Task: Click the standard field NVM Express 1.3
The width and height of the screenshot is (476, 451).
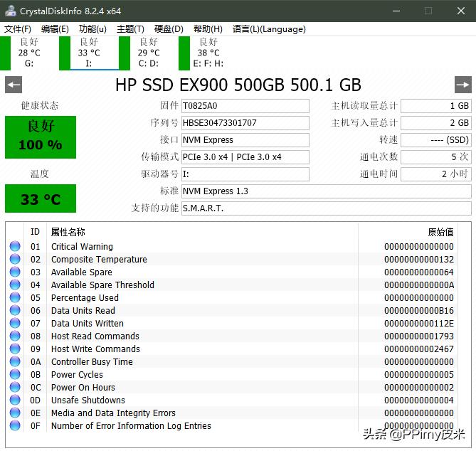Action: click(x=327, y=191)
